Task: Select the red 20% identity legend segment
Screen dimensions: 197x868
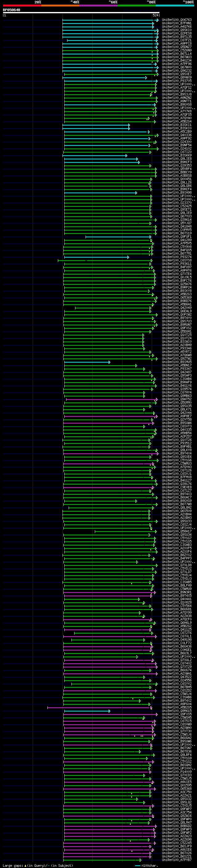Action: (22, 6)
